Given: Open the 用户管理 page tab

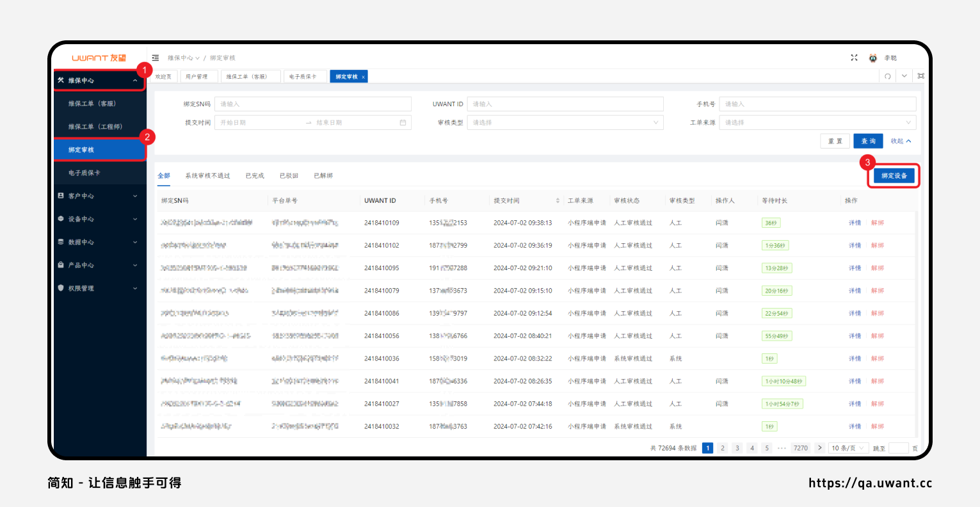Looking at the screenshot, I should pyautogui.click(x=197, y=77).
